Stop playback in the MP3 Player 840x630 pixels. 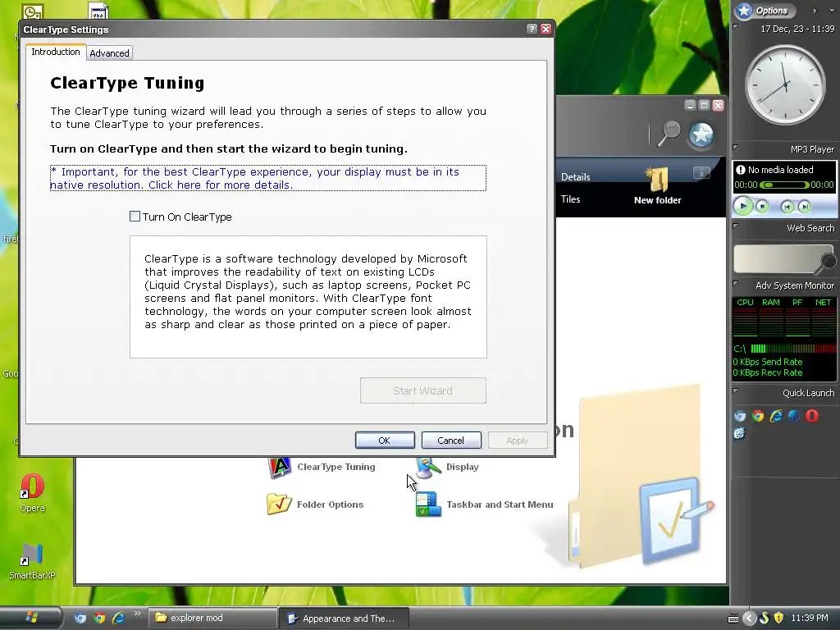762,206
